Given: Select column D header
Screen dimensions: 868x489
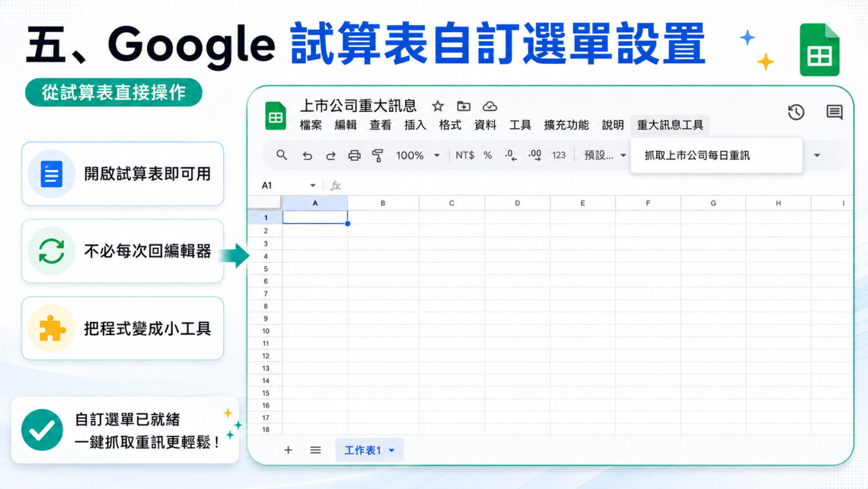Looking at the screenshot, I should click(x=517, y=203).
